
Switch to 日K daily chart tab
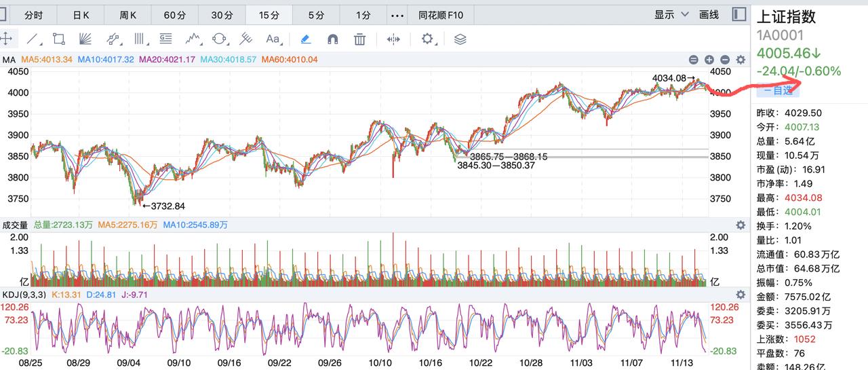click(81, 15)
